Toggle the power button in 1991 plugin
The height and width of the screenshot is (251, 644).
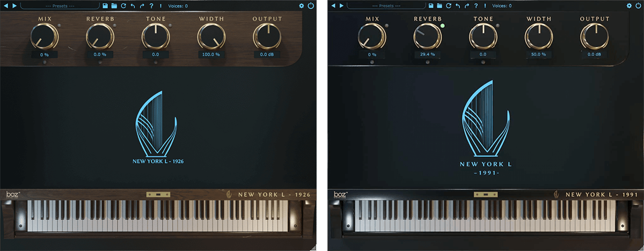(638, 6)
